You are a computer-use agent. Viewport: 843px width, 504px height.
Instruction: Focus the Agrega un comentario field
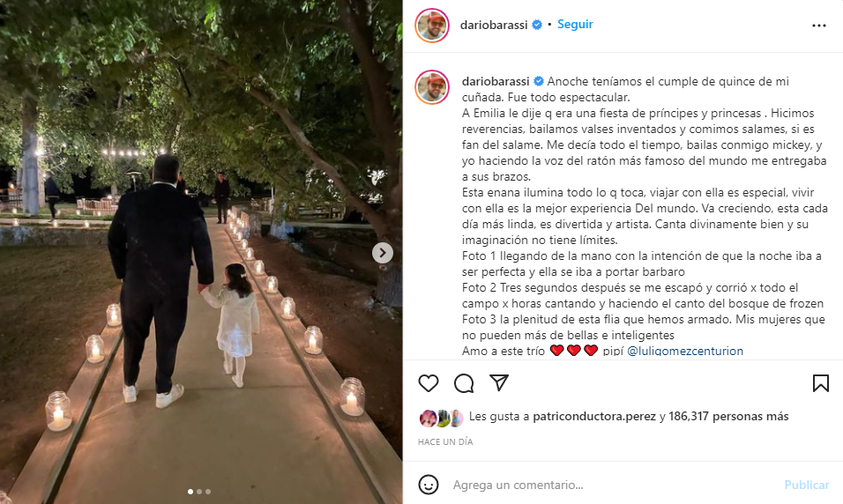(x=613, y=485)
